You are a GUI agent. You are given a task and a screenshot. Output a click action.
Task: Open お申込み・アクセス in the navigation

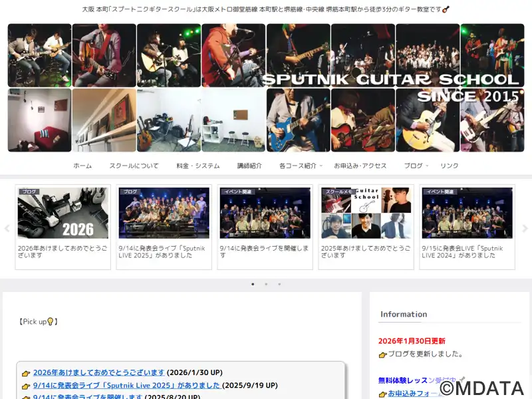pos(360,166)
